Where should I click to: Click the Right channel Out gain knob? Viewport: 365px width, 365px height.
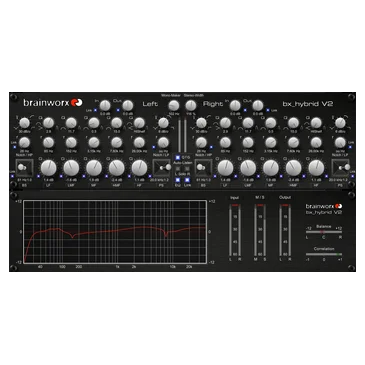coord(258,106)
